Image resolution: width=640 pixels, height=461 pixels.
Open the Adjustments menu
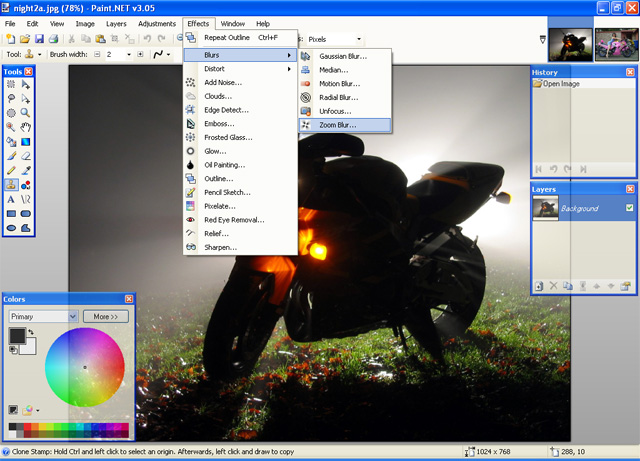tap(157, 24)
